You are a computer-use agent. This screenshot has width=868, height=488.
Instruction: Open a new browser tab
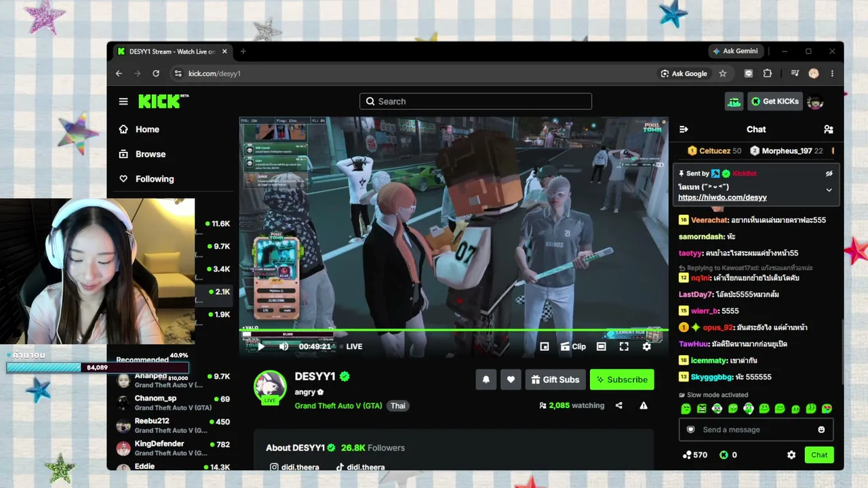click(243, 52)
